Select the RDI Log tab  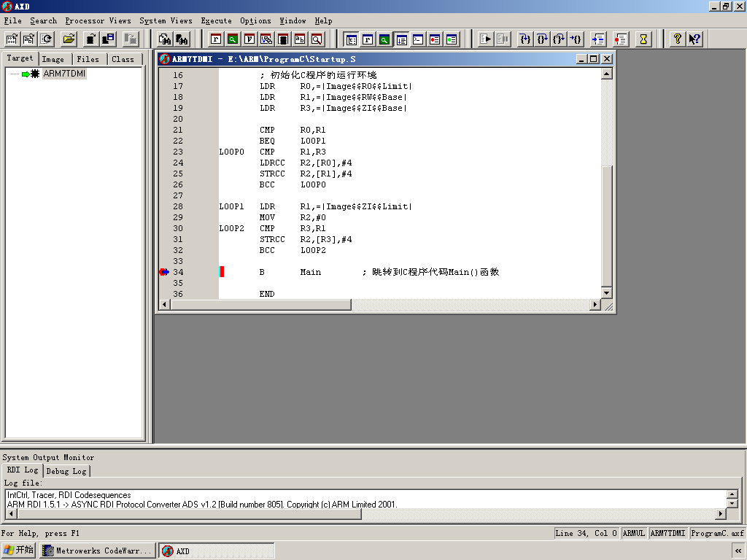pos(23,470)
